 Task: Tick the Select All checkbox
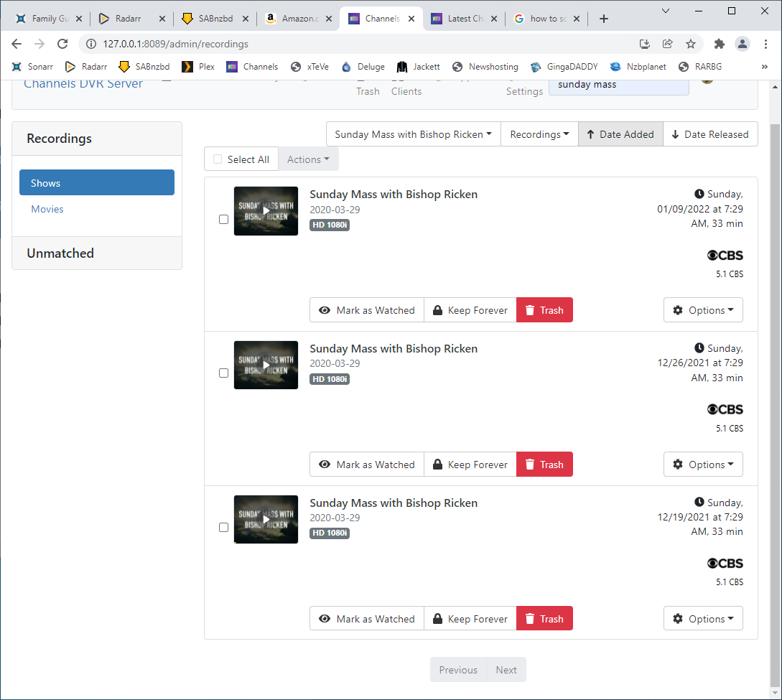pos(218,159)
